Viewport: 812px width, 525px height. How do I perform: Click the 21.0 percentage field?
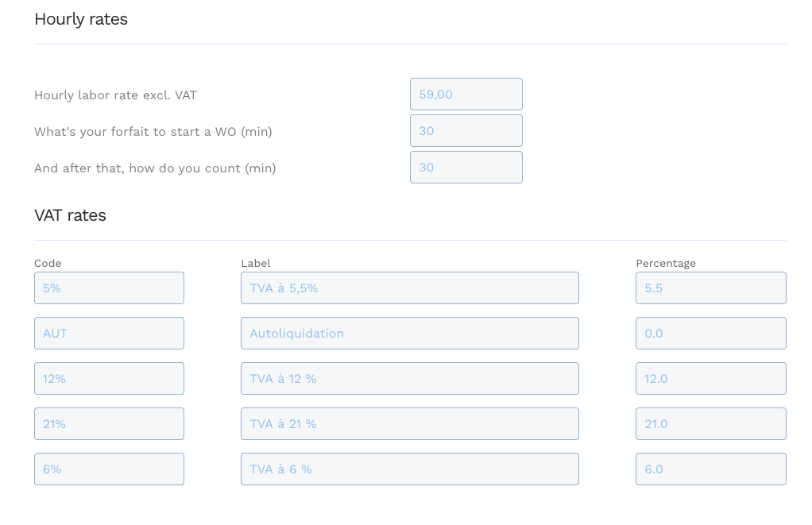pos(710,423)
